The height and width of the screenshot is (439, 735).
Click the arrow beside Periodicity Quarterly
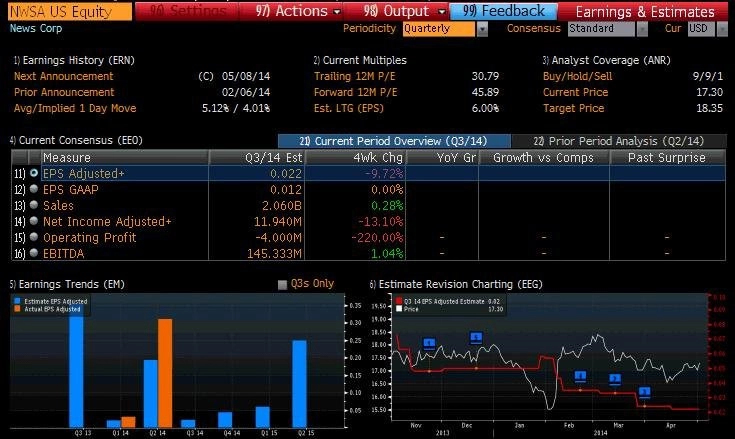(482, 29)
